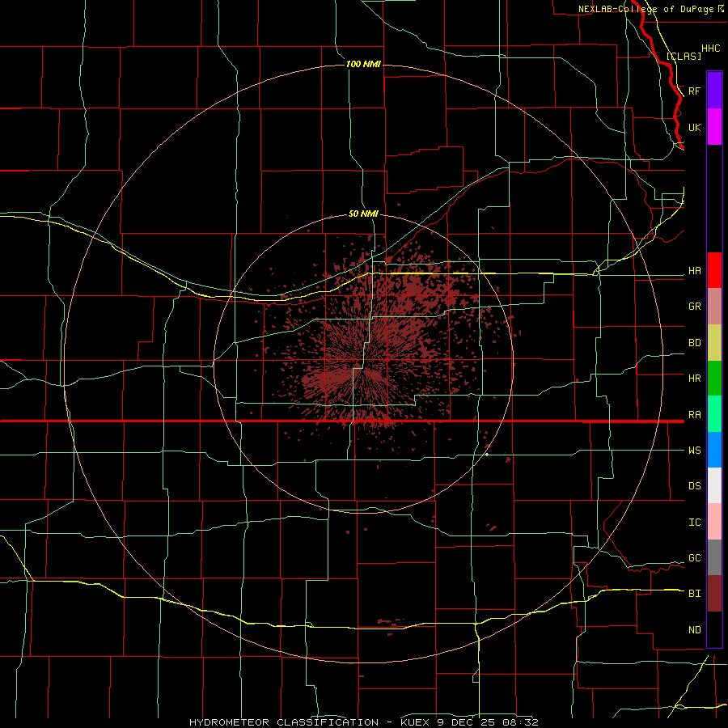Click the DS legend label
The width and height of the screenshot is (728, 728).
point(694,486)
